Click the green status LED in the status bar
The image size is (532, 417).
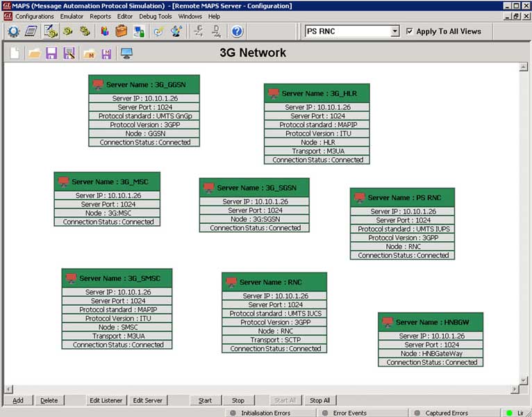[x=509, y=413]
